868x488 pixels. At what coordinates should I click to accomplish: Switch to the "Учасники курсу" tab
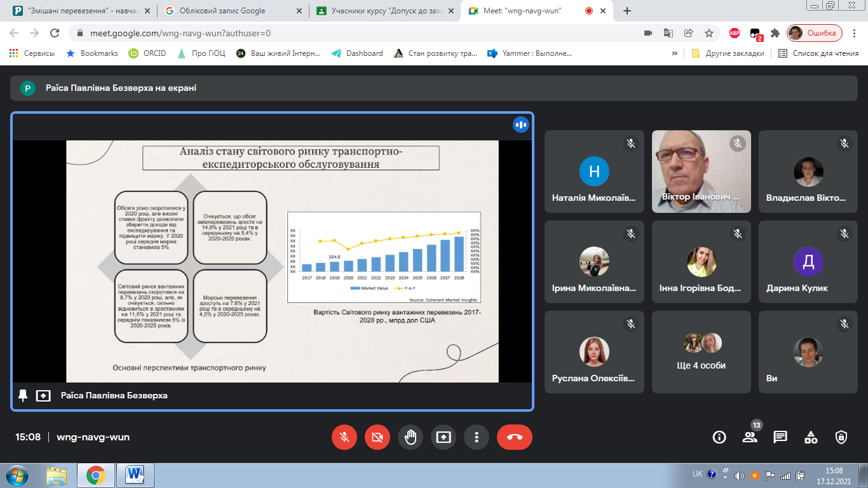click(384, 11)
